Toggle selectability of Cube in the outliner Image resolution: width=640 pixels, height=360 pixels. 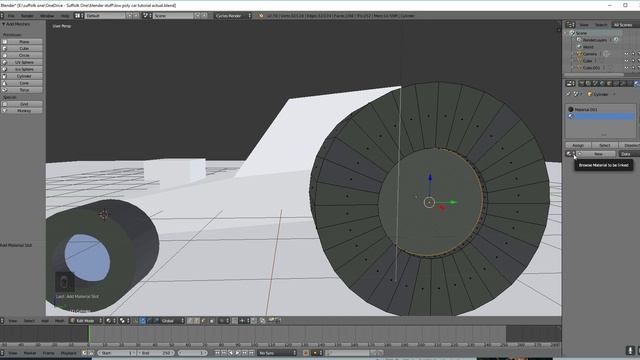pos(633,61)
